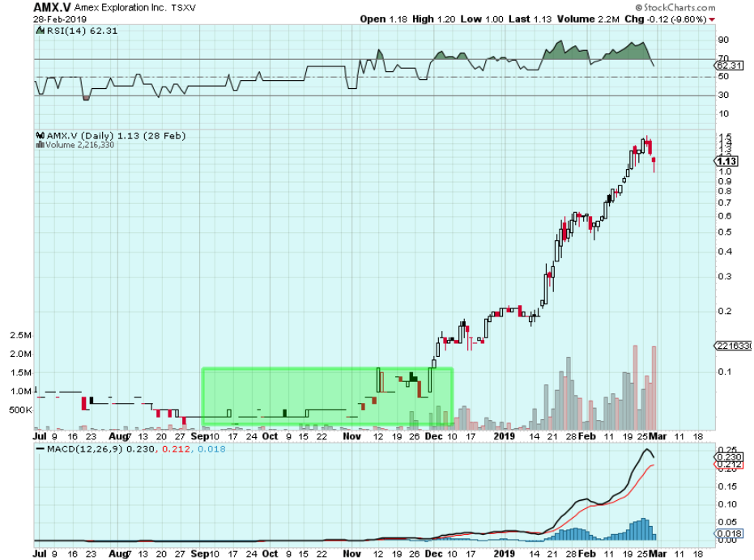Image resolution: width=754 pixels, height=560 pixels.
Task: Click the Volume 2.2M value in header
Action: tap(588, 19)
